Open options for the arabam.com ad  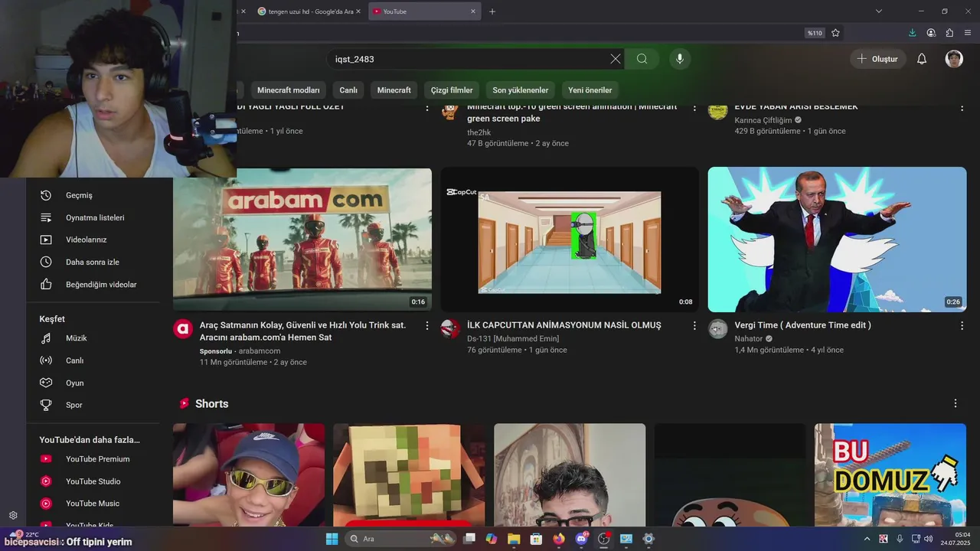(x=427, y=326)
